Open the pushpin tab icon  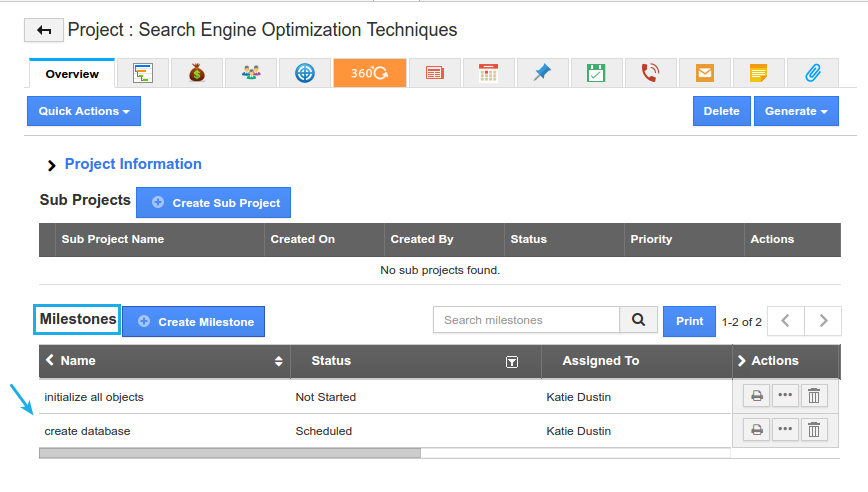tap(543, 73)
